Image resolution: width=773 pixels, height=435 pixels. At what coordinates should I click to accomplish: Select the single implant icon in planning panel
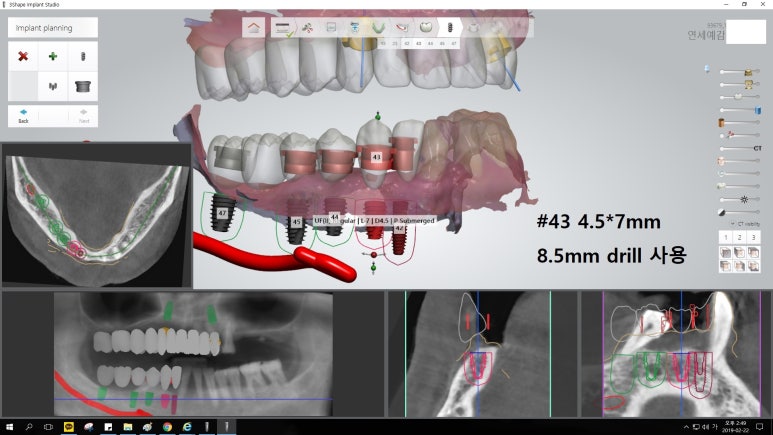[x=82, y=57]
